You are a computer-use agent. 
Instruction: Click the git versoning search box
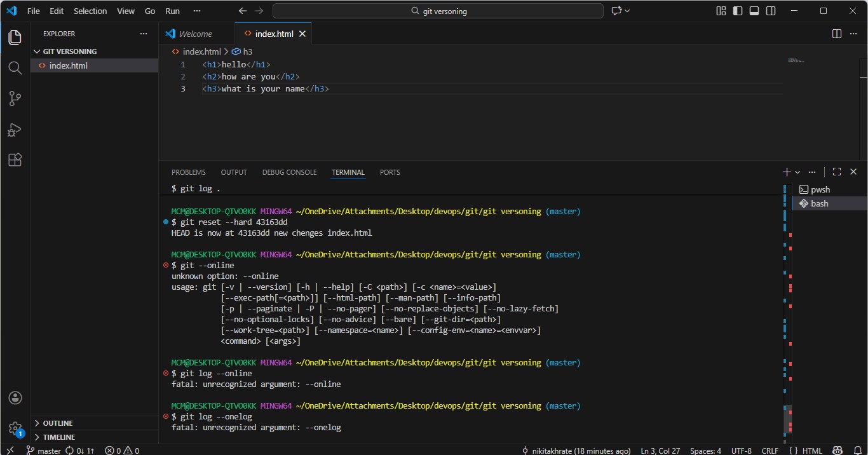coord(438,11)
